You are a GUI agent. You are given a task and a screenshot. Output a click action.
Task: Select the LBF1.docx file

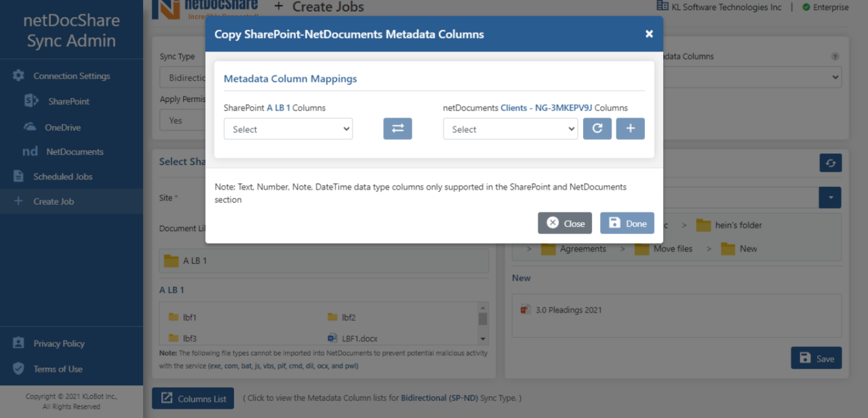(353, 339)
